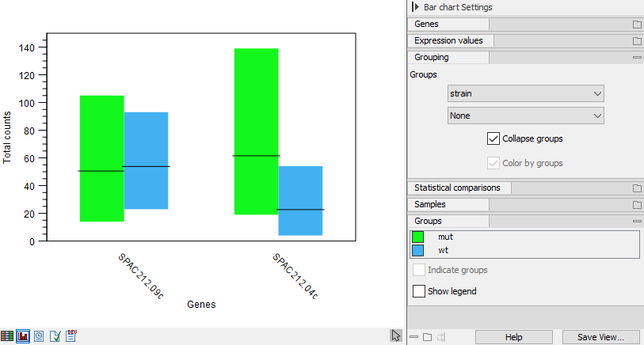Switch to the table view icon
644x345 pixels.
click(x=7, y=336)
